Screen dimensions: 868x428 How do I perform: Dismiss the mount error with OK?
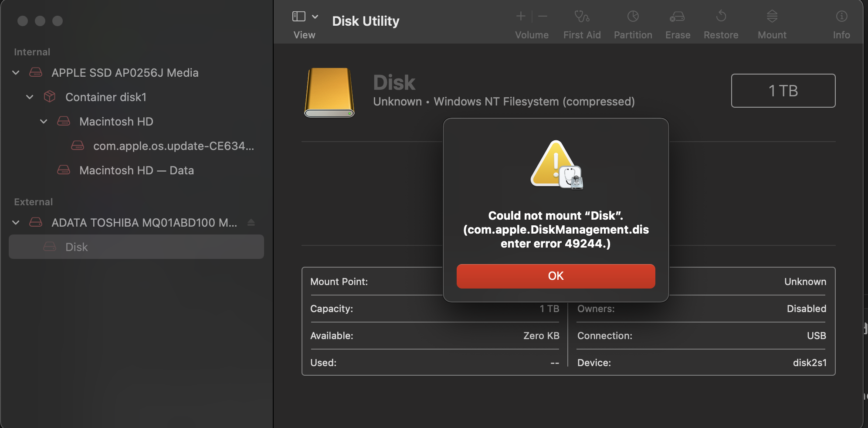coord(556,276)
